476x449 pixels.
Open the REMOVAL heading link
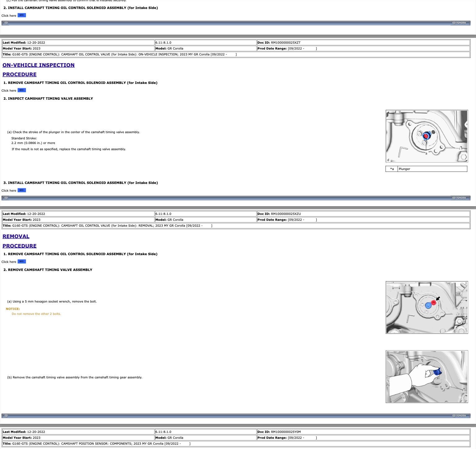tap(16, 236)
